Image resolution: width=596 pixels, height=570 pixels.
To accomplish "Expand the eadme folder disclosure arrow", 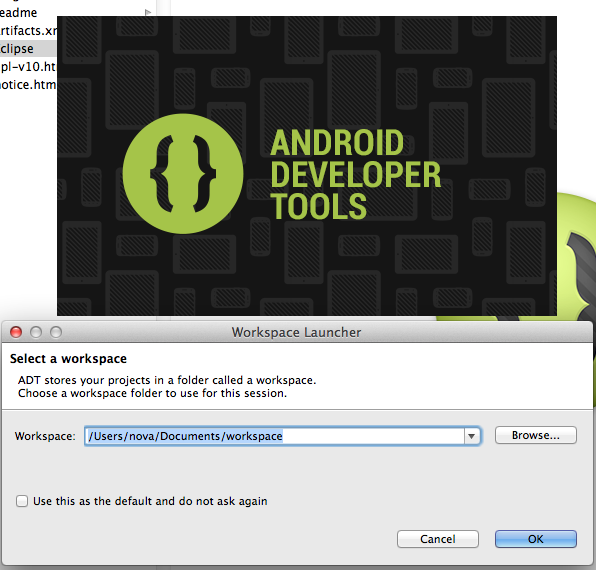I will coord(148,13).
